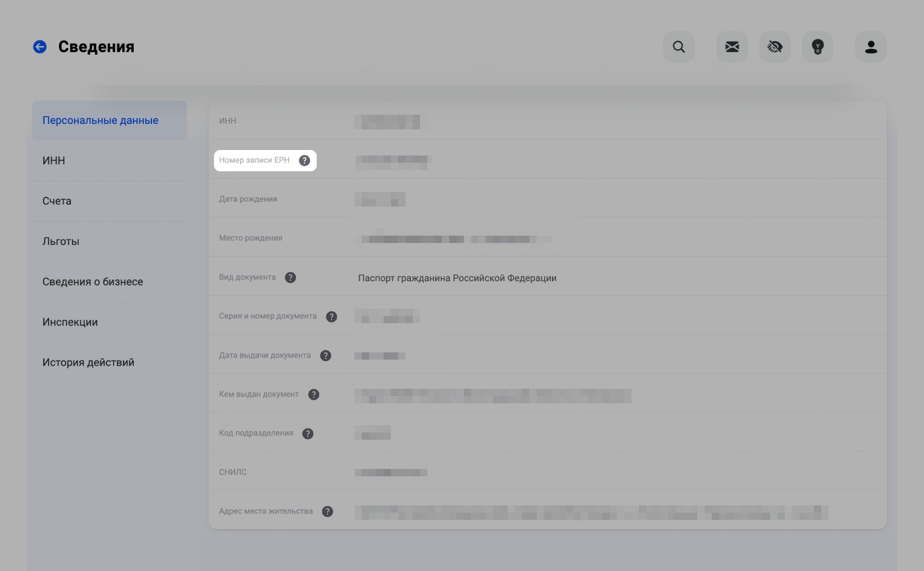
Task: Click help icon beside Серия и номер документа
Action: 331,316
